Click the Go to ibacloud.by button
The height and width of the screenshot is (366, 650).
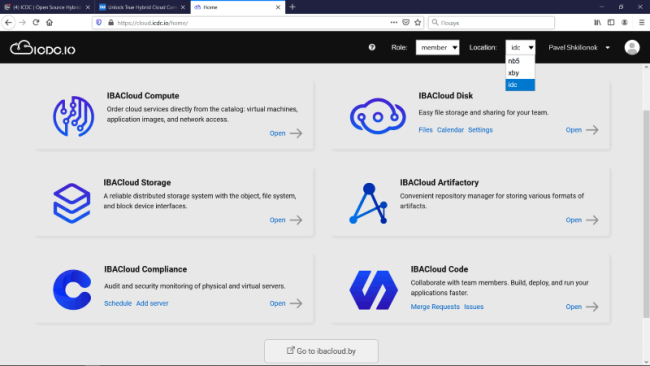click(x=321, y=351)
